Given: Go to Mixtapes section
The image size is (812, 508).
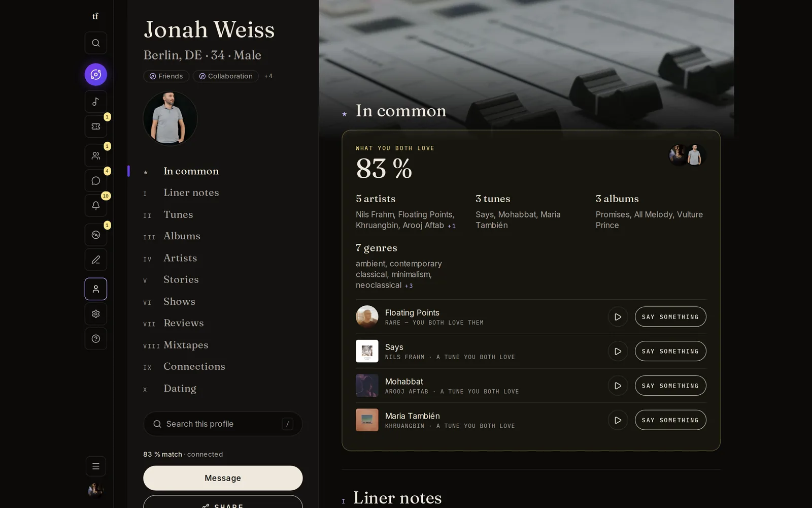Looking at the screenshot, I should pos(186,345).
